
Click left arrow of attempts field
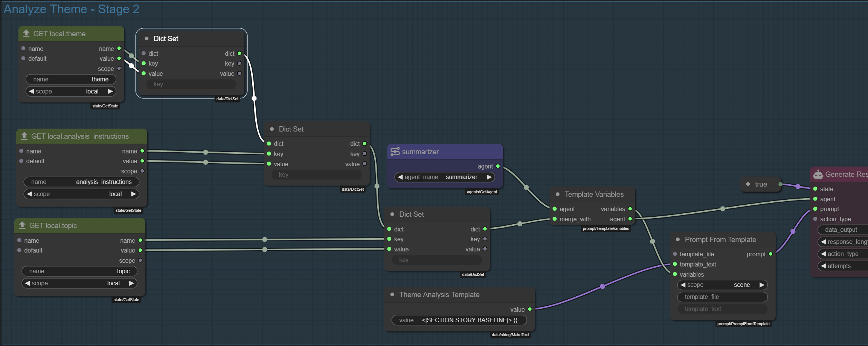(823, 266)
